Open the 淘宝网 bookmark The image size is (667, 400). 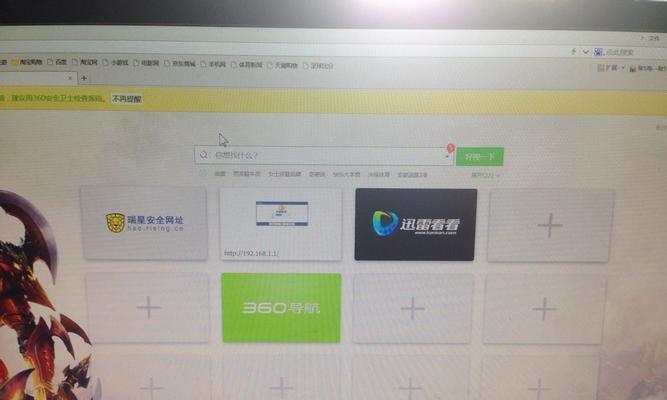pos(85,62)
